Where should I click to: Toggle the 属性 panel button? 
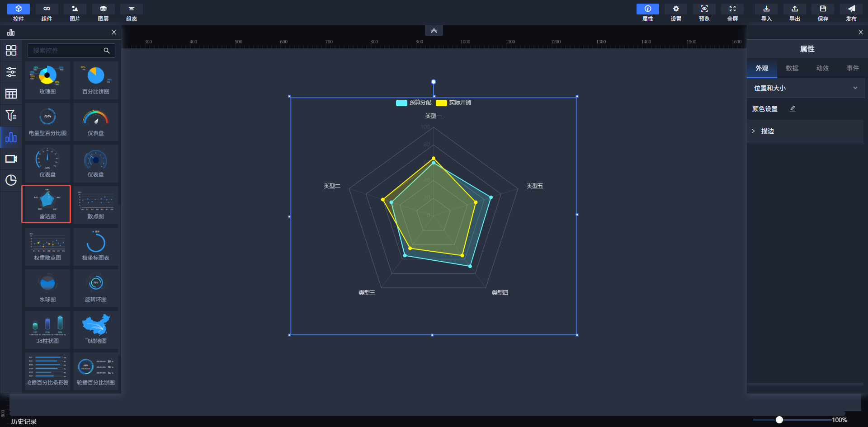(x=647, y=9)
